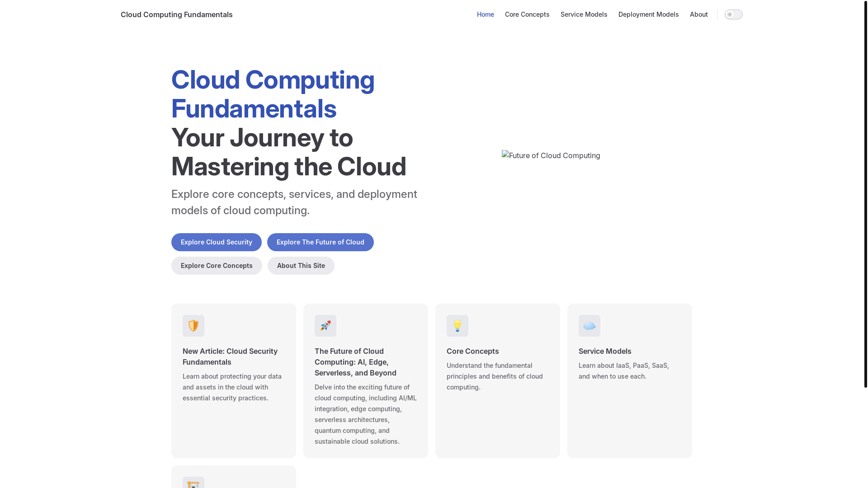Click the large blue 'Cloud Computing Fundamentals' hero heading
The width and height of the screenshot is (868, 488).
click(273, 94)
